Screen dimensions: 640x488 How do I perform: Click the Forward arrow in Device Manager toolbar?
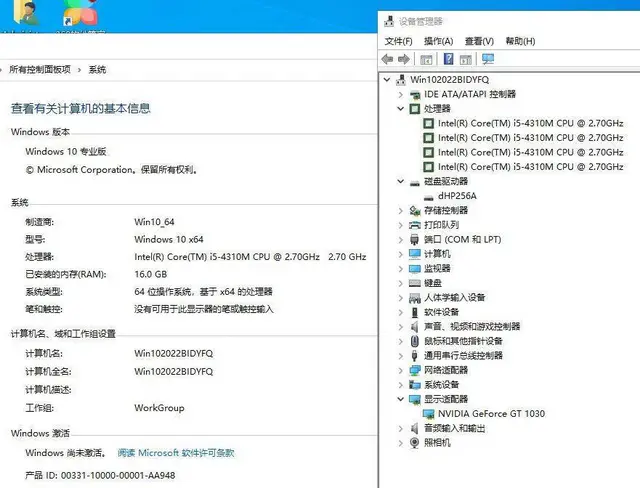pos(404,60)
